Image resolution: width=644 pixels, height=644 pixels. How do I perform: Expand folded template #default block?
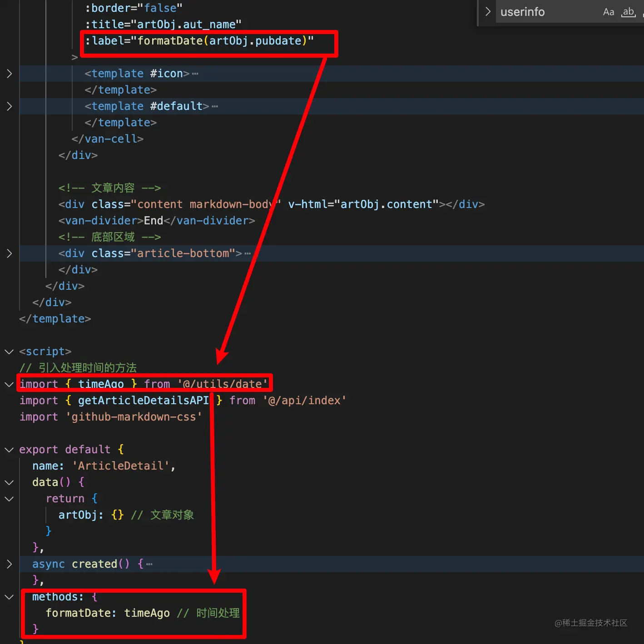tap(9, 106)
